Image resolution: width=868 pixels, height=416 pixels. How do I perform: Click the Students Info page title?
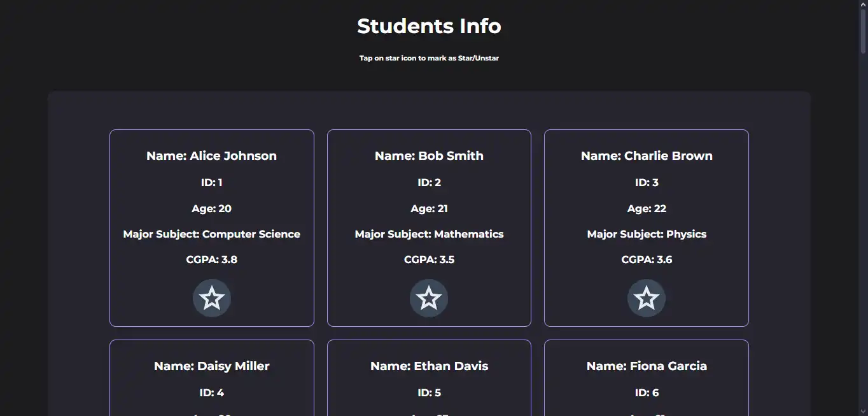click(x=429, y=26)
